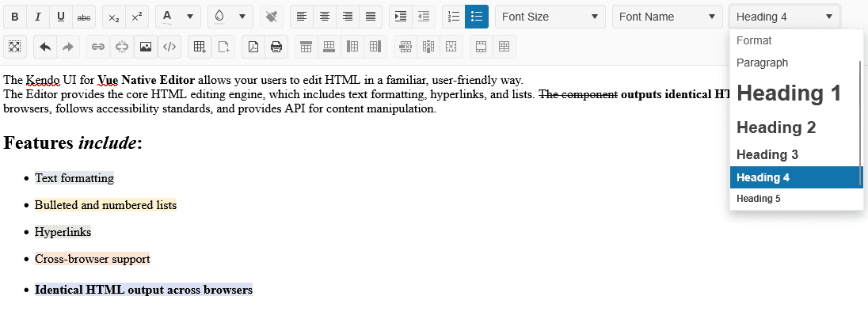Image resolution: width=868 pixels, height=323 pixels.
Task: Click the misspelled word 'Kendo'
Action: tap(42, 80)
